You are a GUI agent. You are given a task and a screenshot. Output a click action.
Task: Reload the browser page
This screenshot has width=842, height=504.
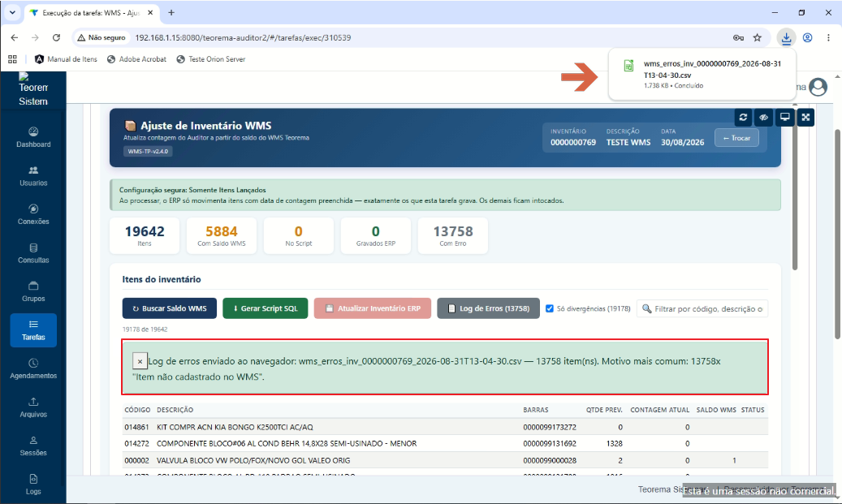tap(56, 37)
